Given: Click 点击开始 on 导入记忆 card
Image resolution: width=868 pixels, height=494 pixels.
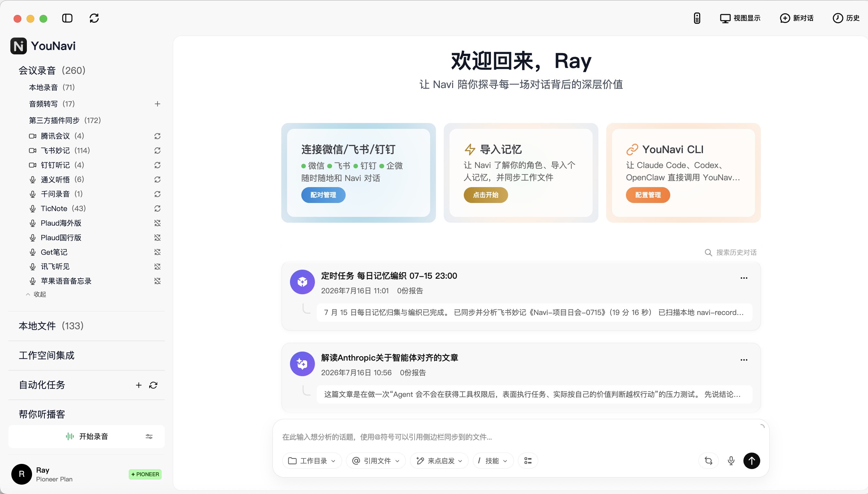Looking at the screenshot, I should click(x=486, y=195).
